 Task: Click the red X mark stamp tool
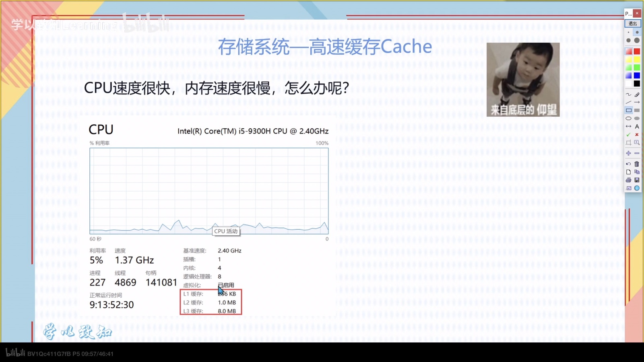coord(637,135)
